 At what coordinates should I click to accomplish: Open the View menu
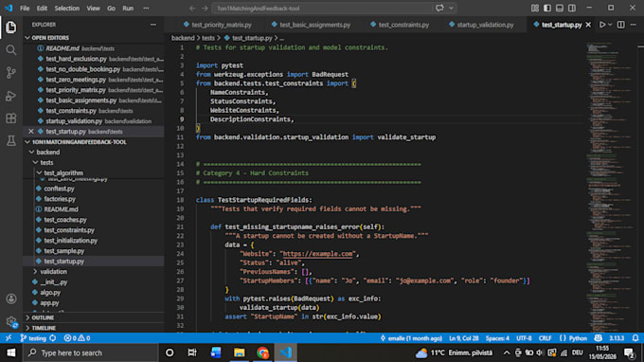[x=93, y=9]
